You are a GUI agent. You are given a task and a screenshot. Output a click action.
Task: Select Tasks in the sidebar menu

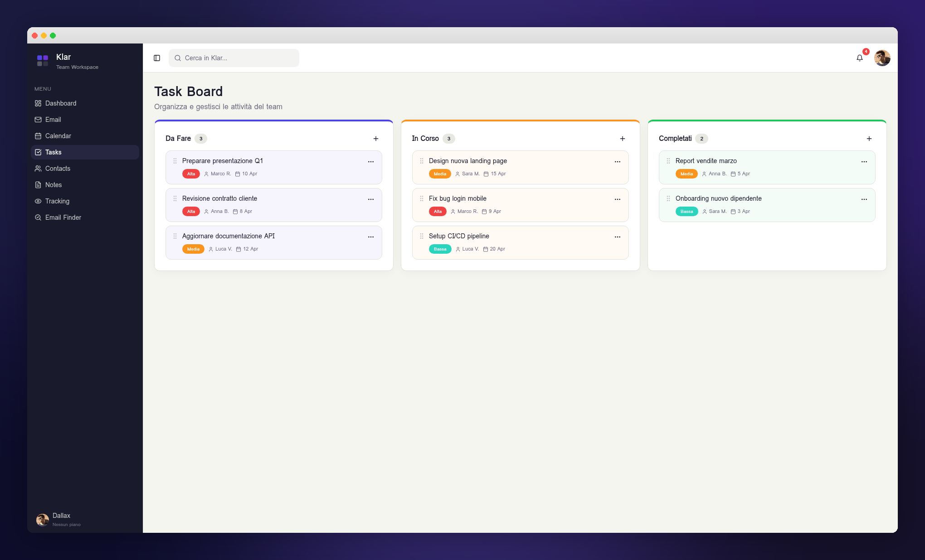pos(53,152)
